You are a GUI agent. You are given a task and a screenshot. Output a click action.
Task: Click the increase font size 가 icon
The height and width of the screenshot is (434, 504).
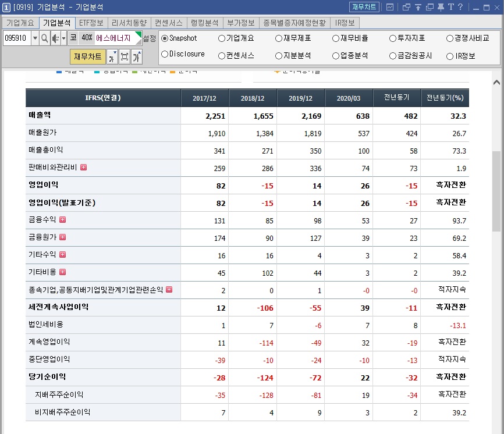[137, 57]
